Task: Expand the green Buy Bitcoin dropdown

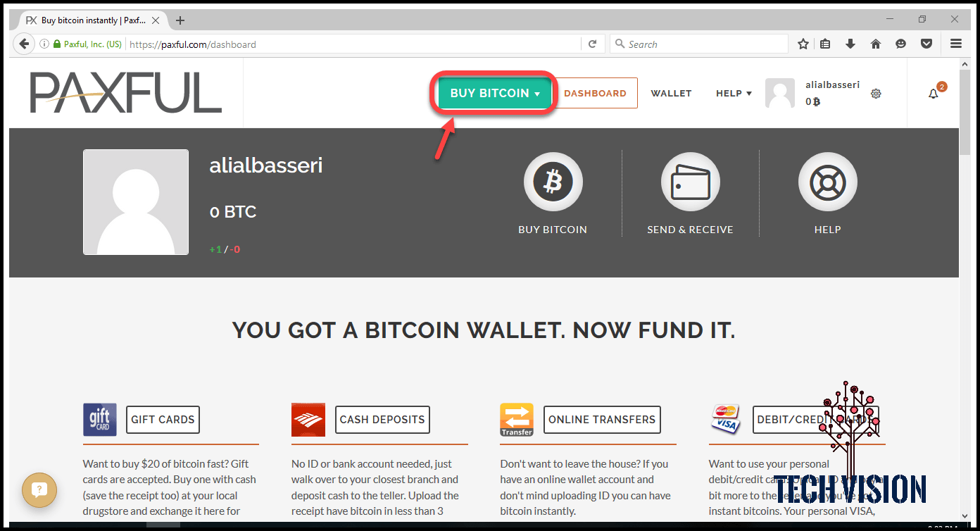Action: coord(495,93)
